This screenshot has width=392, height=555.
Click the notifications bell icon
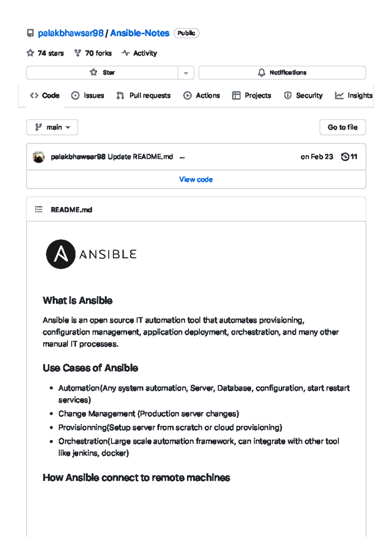(x=261, y=72)
